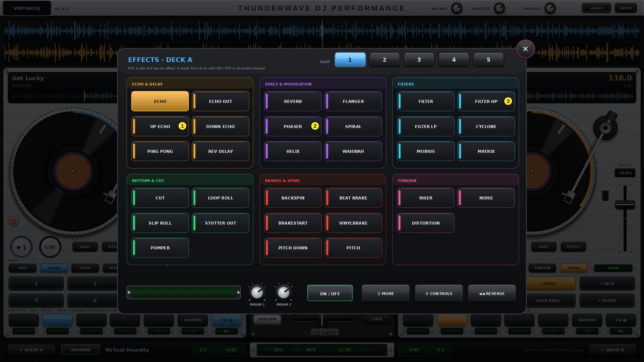Switch pads to CUES mode
The height and width of the screenshot is (362, 644).
(x=23, y=268)
